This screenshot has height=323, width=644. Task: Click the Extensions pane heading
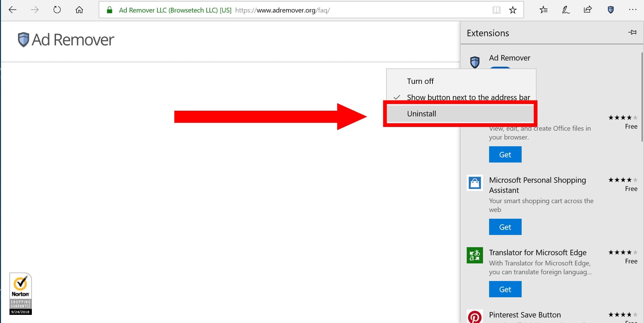(488, 33)
